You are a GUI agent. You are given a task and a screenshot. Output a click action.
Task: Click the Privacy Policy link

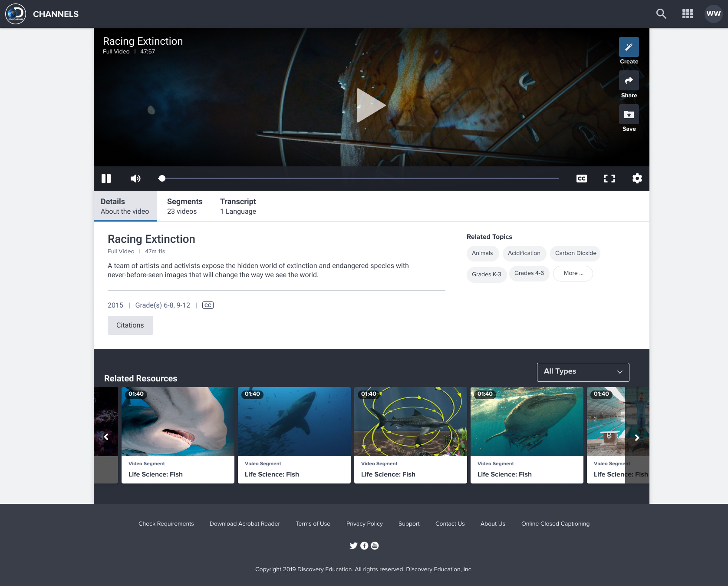click(x=364, y=523)
